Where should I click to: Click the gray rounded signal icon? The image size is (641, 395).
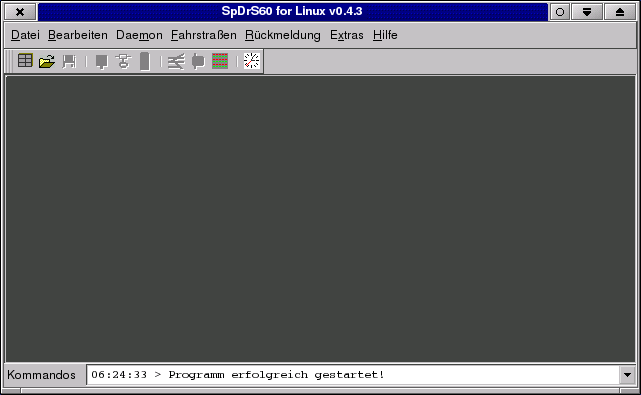(198, 61)
